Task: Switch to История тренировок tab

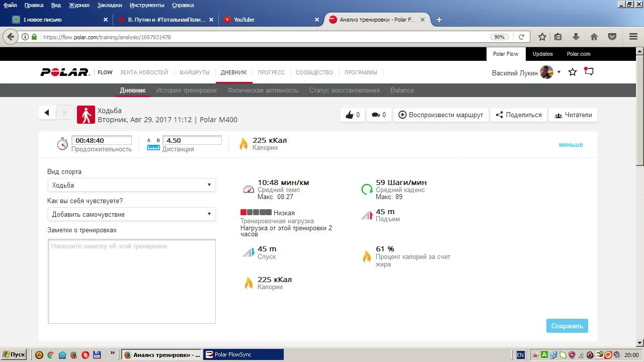Action: (186, 90)
